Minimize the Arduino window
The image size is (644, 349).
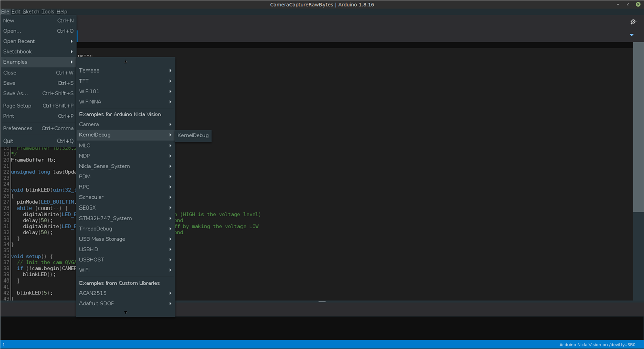[619, 4]
